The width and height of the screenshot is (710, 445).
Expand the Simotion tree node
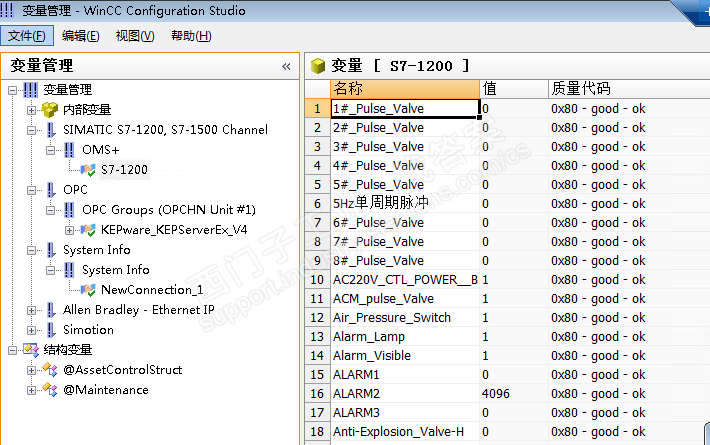pyautogui.click(x=31, y=330)
